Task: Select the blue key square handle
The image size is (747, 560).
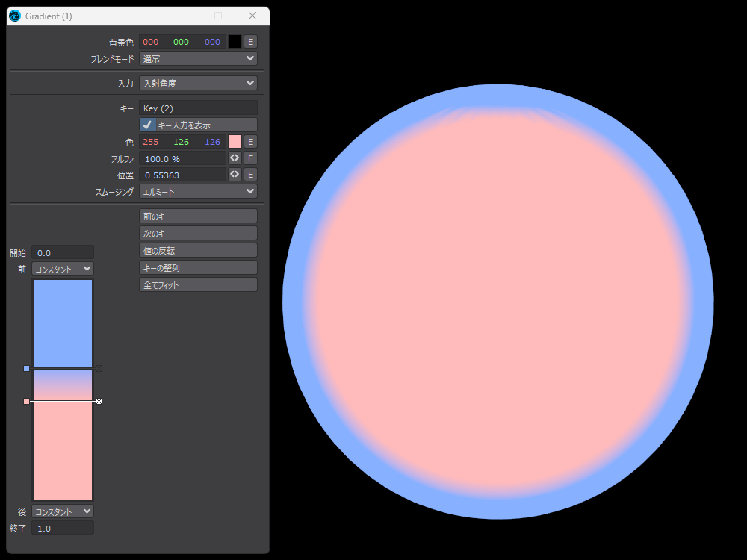Action: [x=27, y=368]
